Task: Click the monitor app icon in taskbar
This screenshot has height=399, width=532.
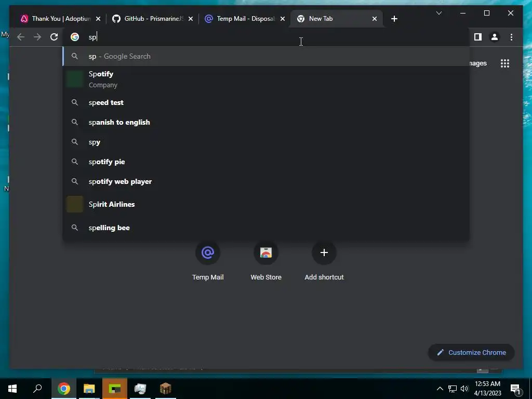Action: tap(140, 389)
